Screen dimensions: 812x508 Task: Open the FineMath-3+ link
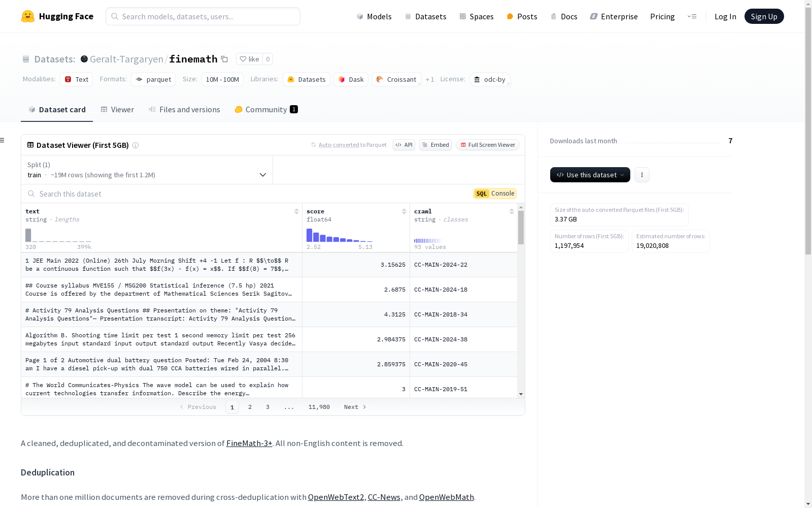click(x=249, y=443)
